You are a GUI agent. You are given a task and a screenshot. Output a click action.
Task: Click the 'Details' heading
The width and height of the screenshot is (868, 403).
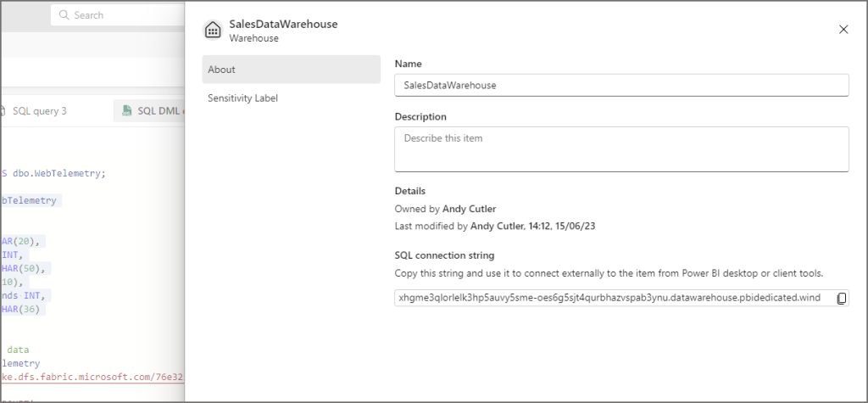pyautogui.click(x=410, y=191)
